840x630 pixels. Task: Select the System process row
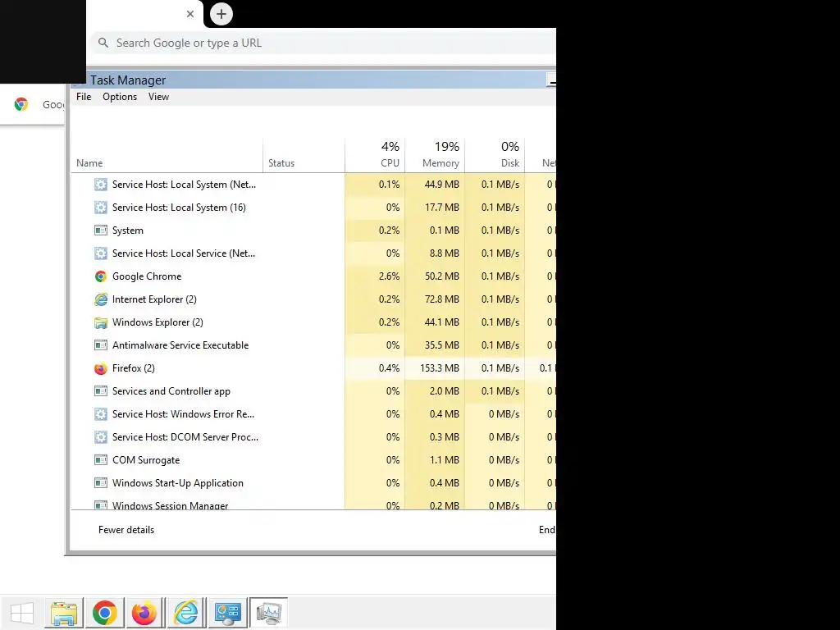(313, 231)
